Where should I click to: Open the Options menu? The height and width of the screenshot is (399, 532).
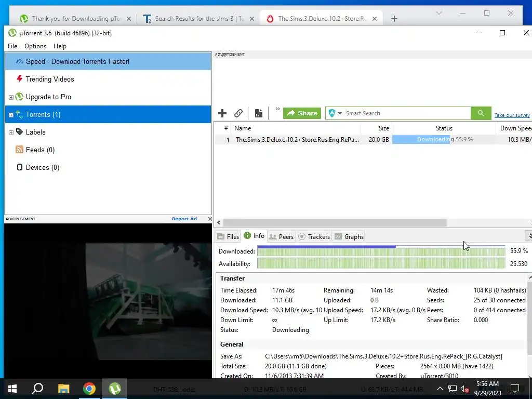[35, 46]
